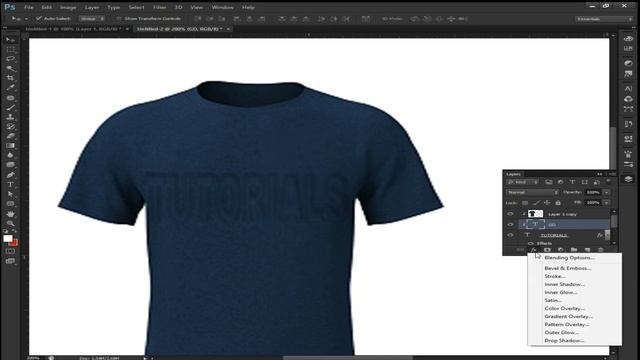Open the Essentials workspace dropdown
The image size is (640, 360).
coord(604,19)
